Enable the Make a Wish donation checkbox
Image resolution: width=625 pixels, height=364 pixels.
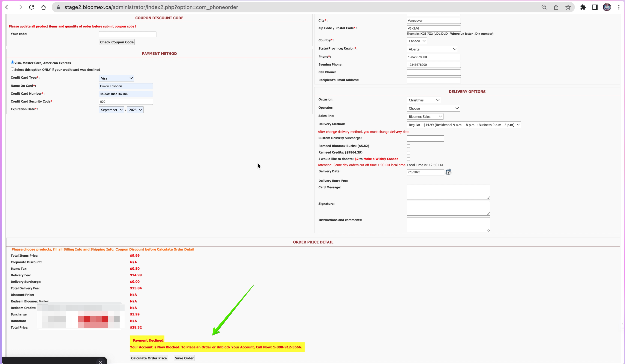[x=409, y=159]
